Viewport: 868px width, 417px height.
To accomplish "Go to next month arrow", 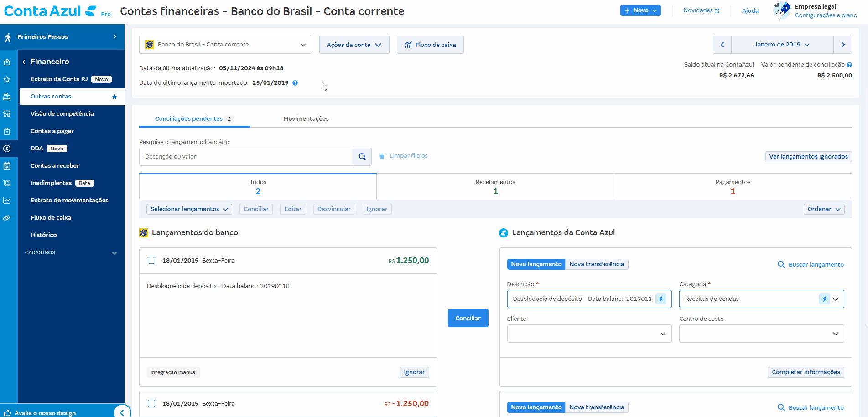I will (843, 45).
